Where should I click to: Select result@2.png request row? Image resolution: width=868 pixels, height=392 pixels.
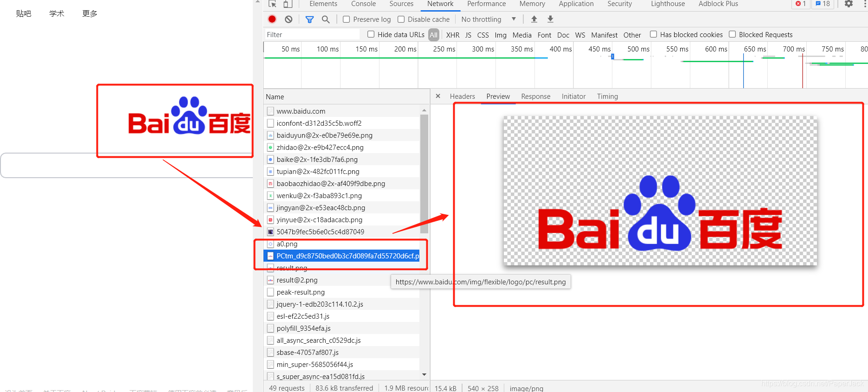click(x=341, y=280)
